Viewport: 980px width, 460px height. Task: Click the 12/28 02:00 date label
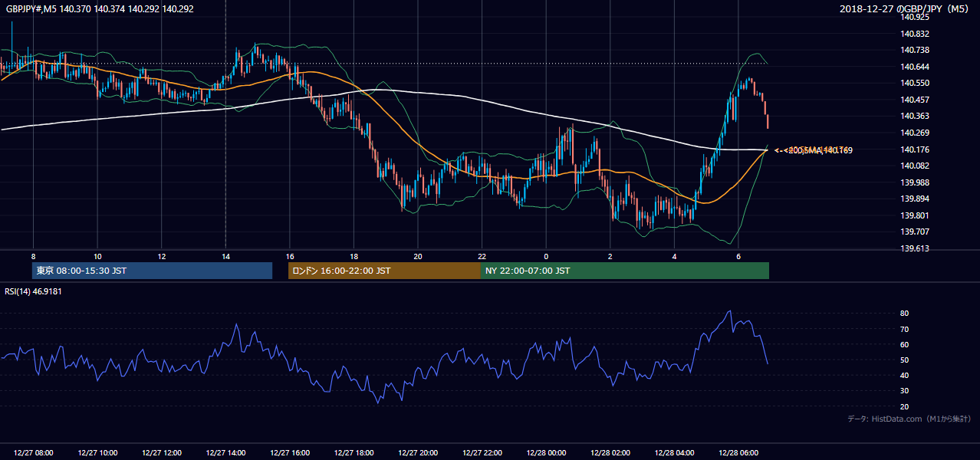[610, 452]
